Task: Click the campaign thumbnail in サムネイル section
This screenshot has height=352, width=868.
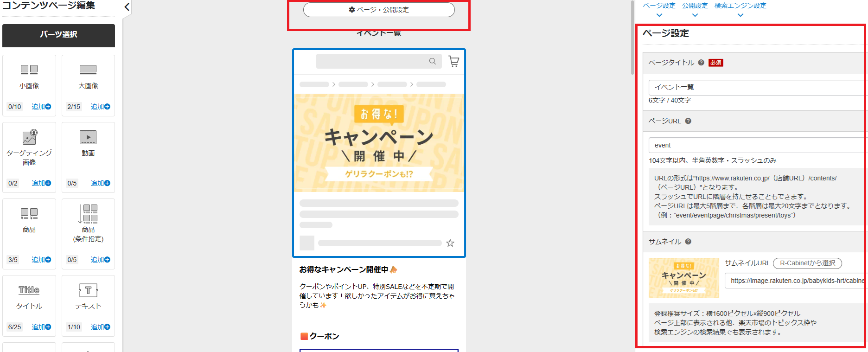Action: tap(683, 278)
